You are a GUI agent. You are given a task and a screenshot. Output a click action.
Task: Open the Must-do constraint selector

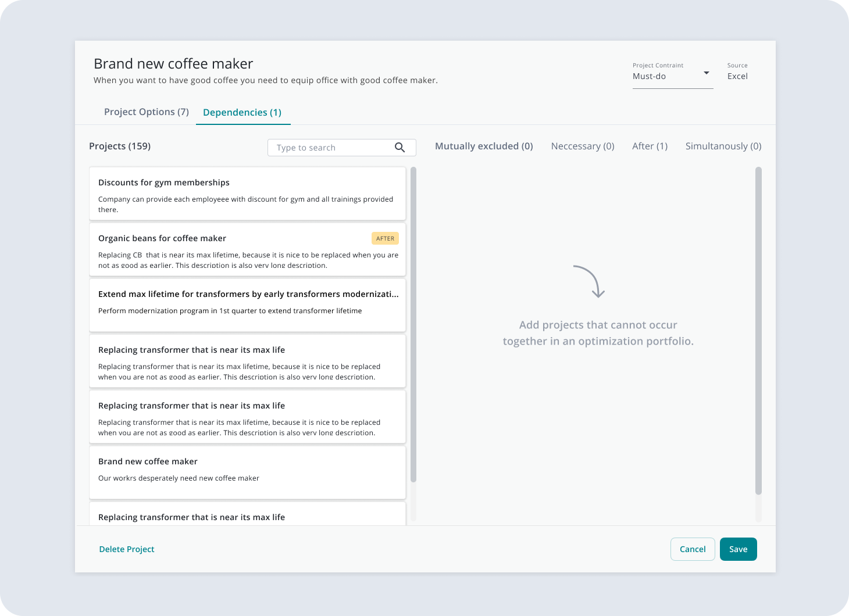(x=666, y=76)
